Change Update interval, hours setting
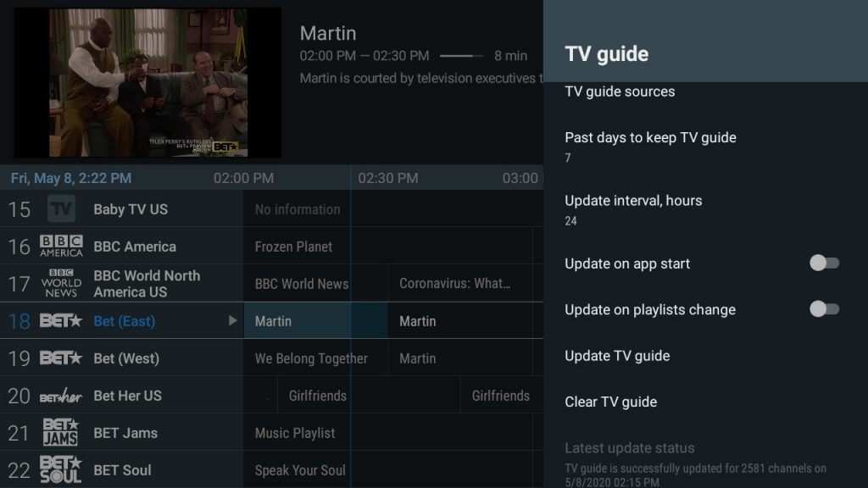Screen dimensions: 868x488 click(x=705, y=210)
